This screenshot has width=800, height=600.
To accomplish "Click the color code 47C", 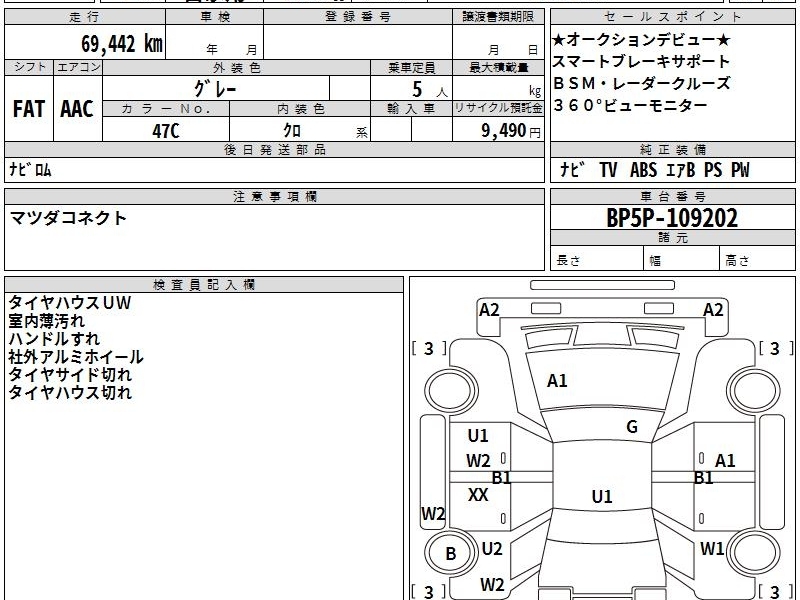I will pos(166,131).
